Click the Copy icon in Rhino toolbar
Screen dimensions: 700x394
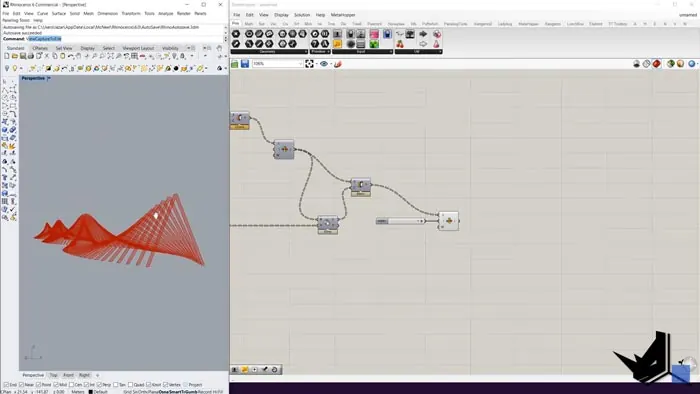click(x=55, y=56)
